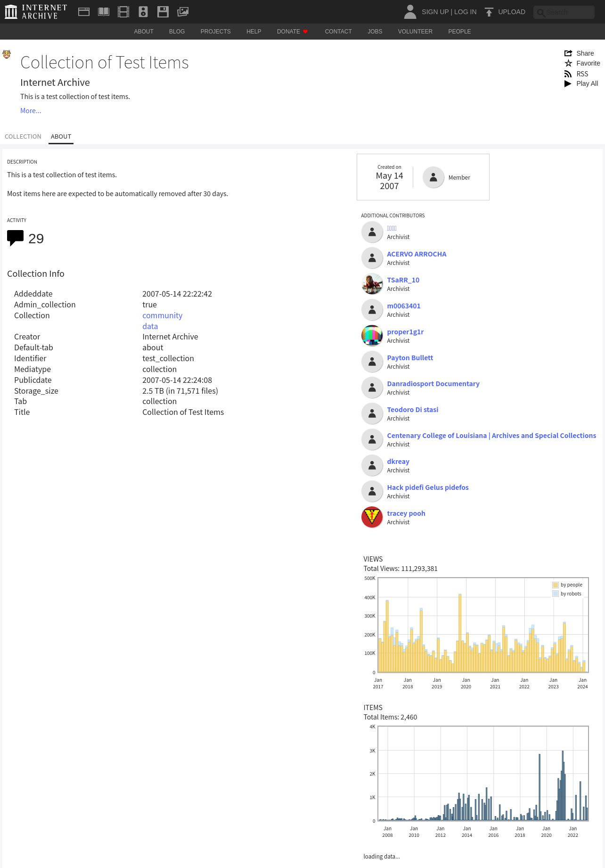
Task: Open the data collection link
Action: click(150, 326)
